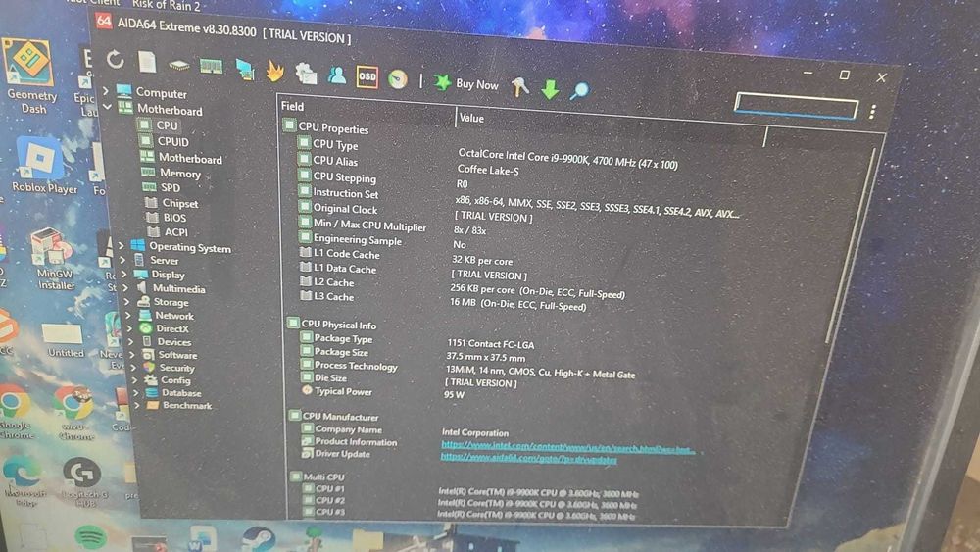Select BIOS in the tree

174,218
